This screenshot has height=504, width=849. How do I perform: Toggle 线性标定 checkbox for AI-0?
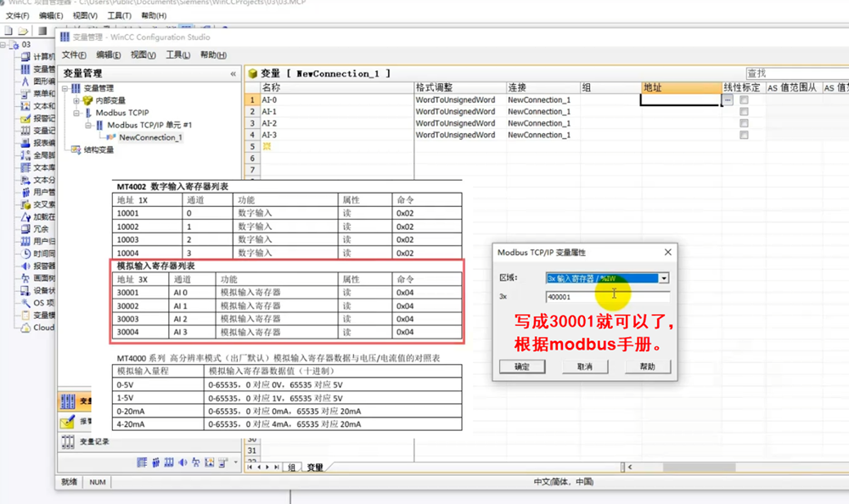click(744, 100)
